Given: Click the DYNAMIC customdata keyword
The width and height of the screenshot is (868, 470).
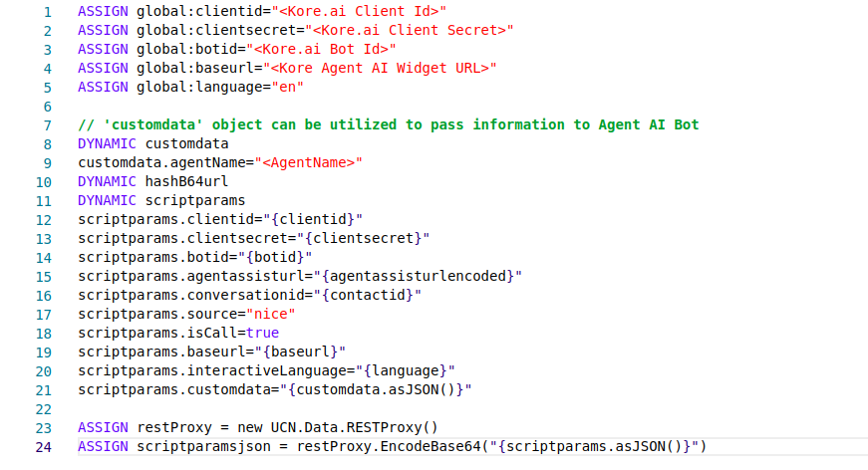Looking at the screenshot, I should click(x=107, y=143).
